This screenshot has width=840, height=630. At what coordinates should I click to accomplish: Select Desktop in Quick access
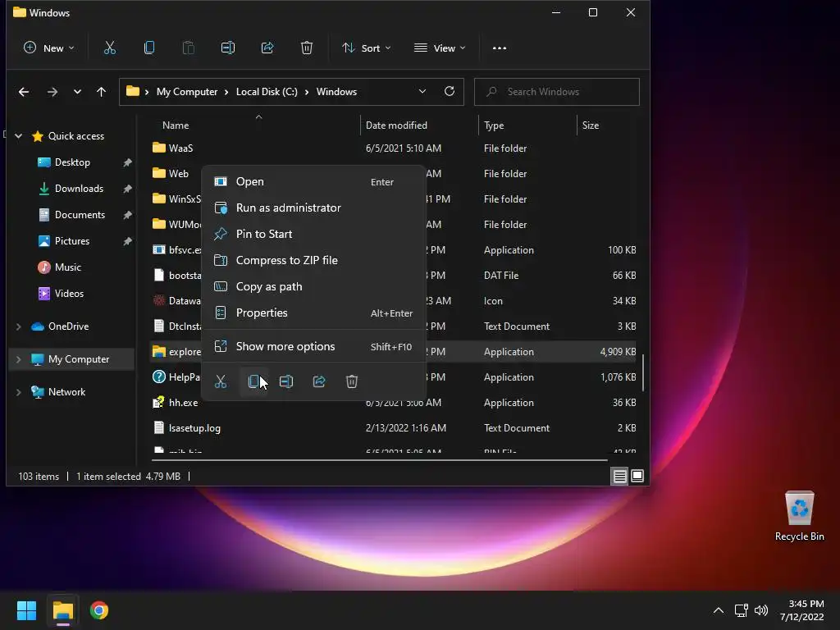click(x=72, y=162)
